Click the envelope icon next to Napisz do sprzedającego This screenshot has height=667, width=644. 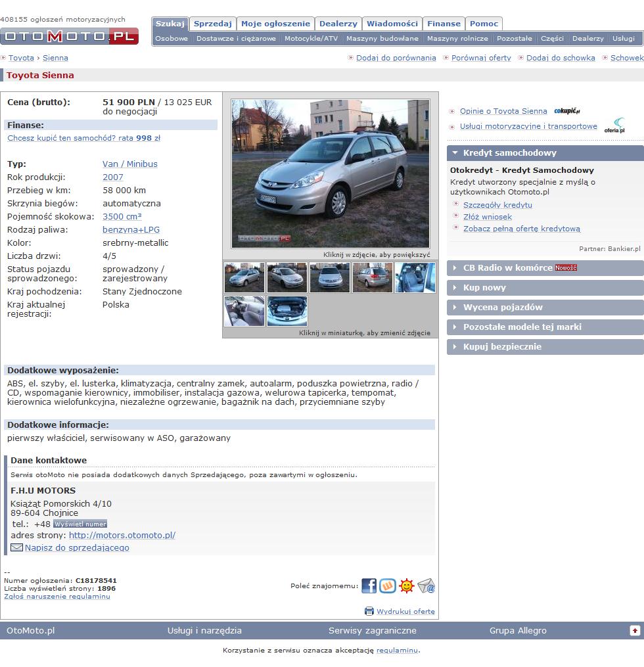pyautogui.click(x=16, y=547)
